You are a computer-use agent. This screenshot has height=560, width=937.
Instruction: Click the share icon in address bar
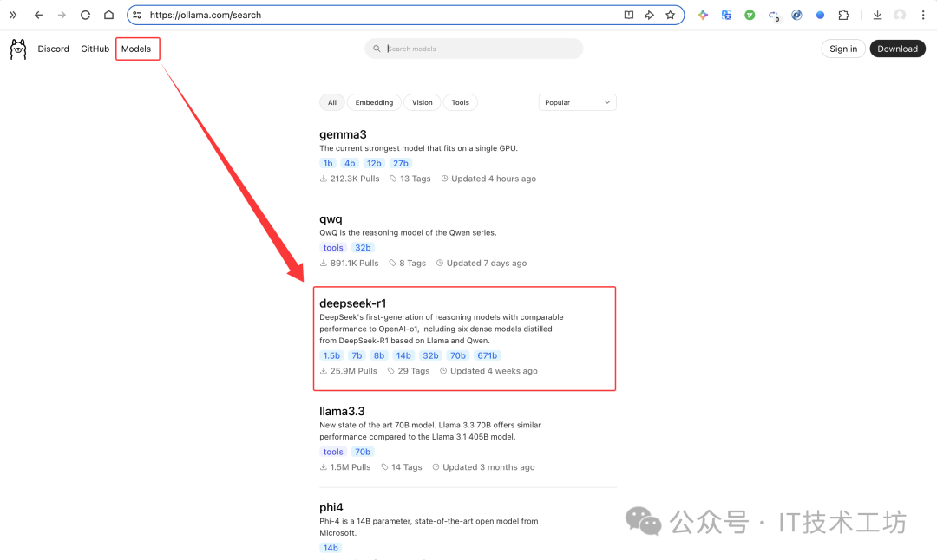pos(649,15)
